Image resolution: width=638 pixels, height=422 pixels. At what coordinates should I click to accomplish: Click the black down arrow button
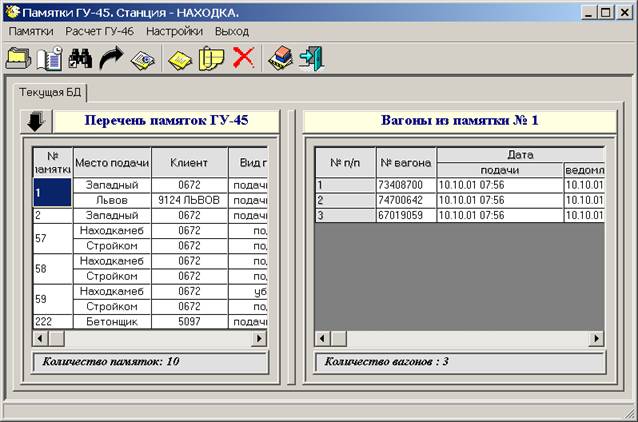pos(35,121)
